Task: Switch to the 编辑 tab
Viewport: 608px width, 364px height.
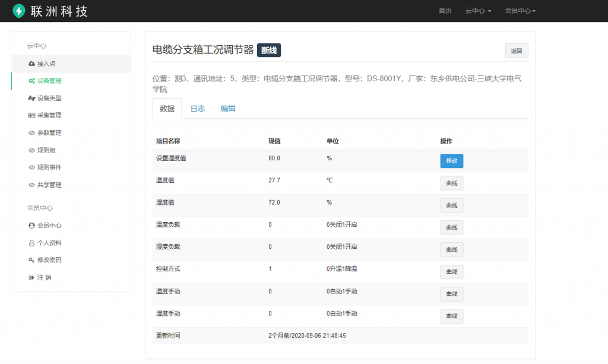Action: tap(228, 109)
